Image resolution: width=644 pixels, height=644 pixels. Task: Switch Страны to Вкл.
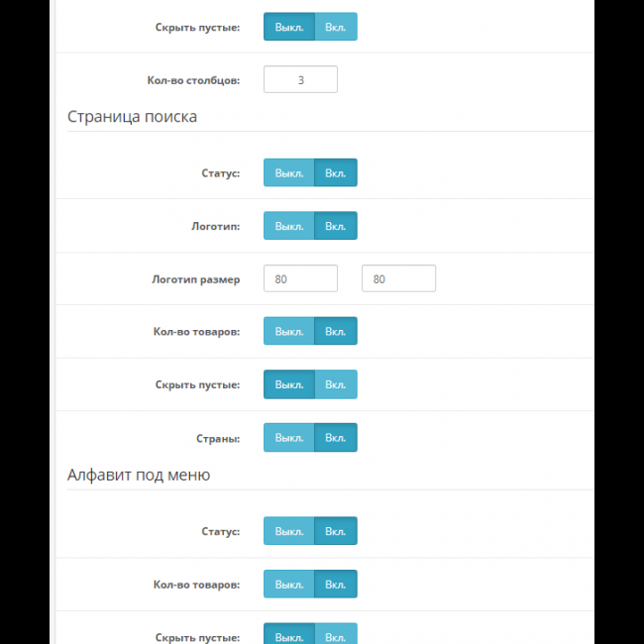pos(336,437)
